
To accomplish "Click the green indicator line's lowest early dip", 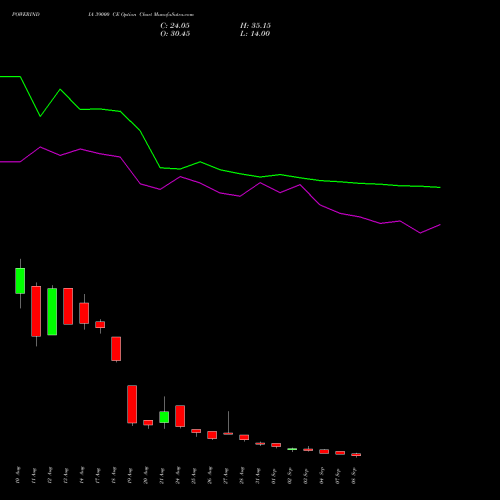I will (40, 116).
